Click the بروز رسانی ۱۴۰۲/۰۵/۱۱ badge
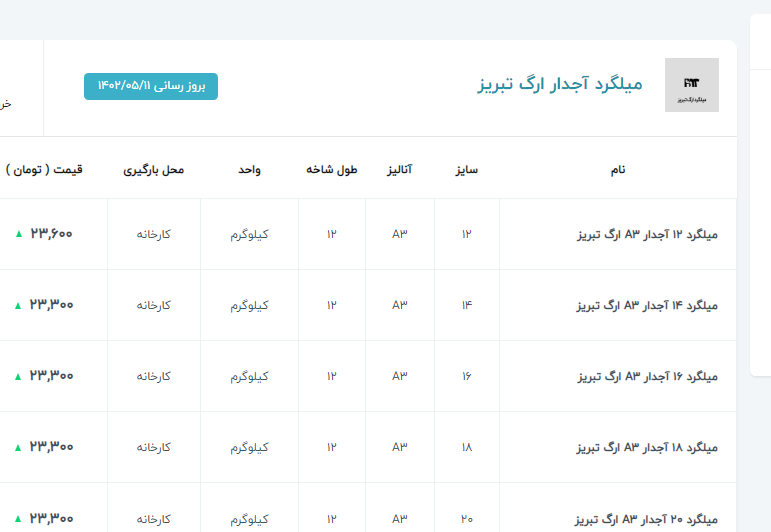Viewport: 771px width, 532px height. (x=150, y=87)
